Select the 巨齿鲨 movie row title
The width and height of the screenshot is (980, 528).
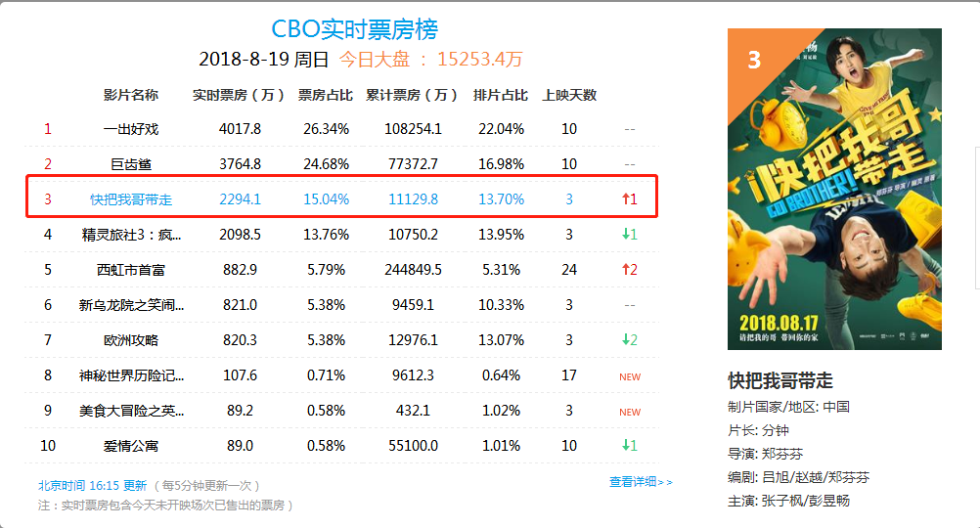[x=131, y=164]
